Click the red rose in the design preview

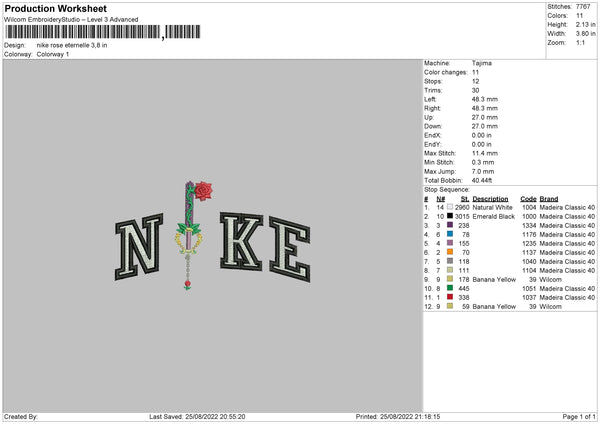tap(203, 191)
